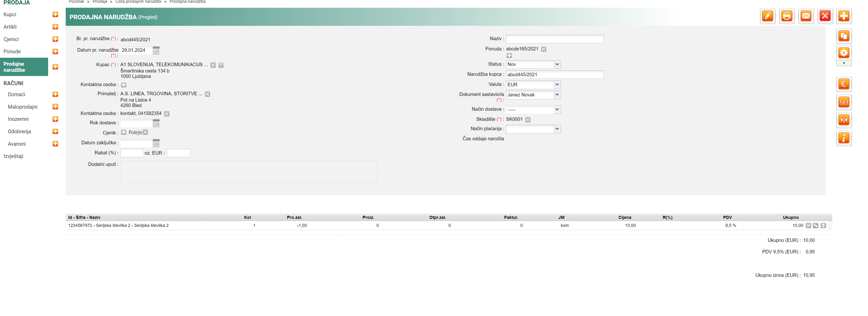Click the orange info icon on right
This screenshot has height=316, width=868.
(843, 138)
